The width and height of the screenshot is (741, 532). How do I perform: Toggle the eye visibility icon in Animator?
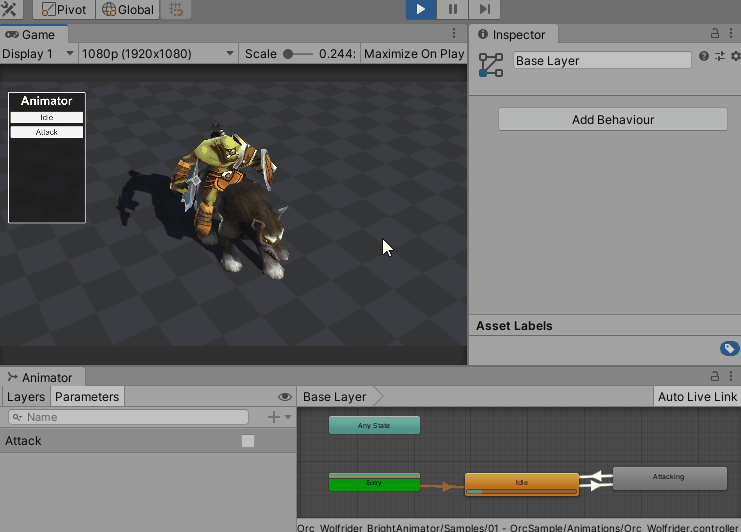pos(284,397)
